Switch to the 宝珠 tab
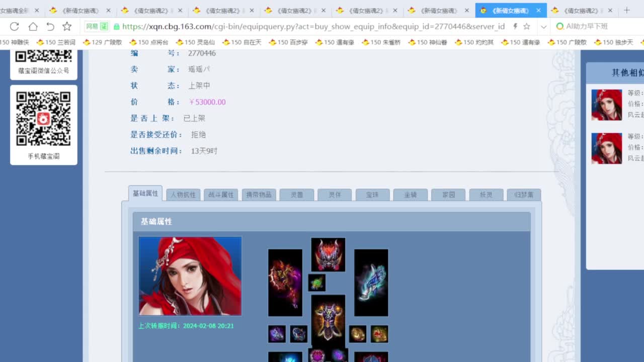This screenshot has width=644, height=362. click(x=372, y=195)
